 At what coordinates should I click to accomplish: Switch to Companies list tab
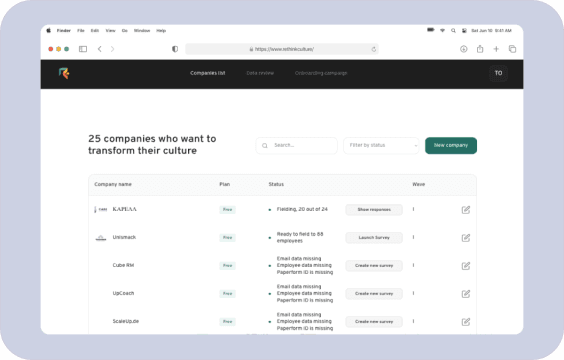click(x=208, y=73)
